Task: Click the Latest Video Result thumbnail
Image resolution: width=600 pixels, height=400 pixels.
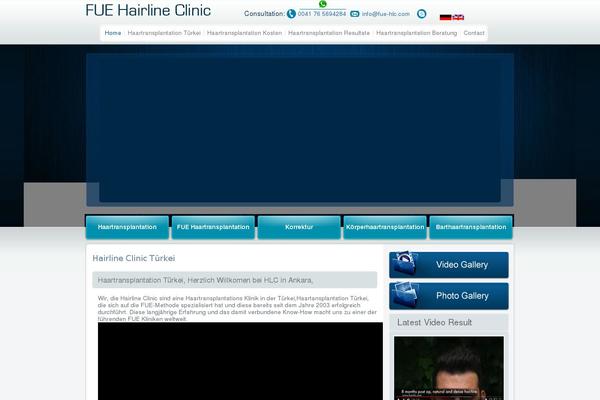Action: pos(449,368)
